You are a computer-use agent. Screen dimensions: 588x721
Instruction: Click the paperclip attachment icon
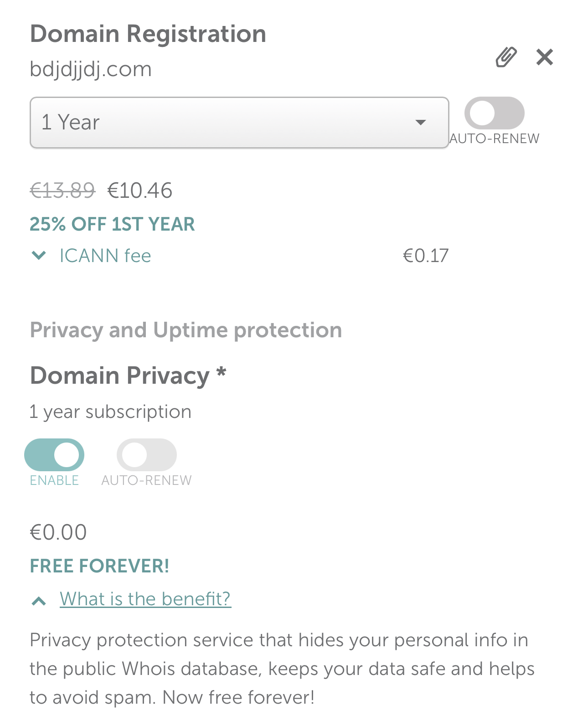[x=506, y=57]
